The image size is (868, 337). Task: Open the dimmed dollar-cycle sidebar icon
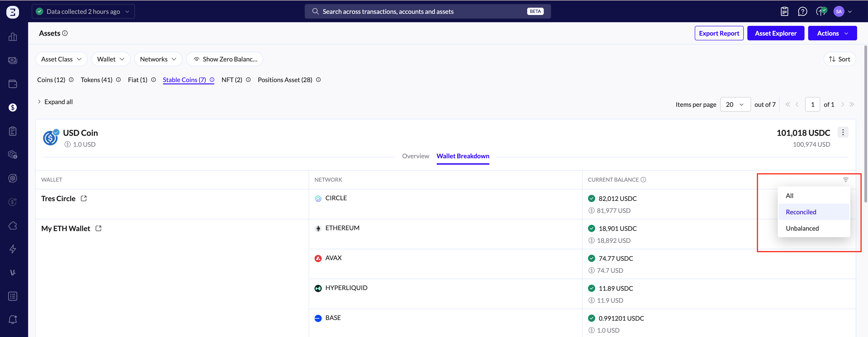click(x=13, y=202)
